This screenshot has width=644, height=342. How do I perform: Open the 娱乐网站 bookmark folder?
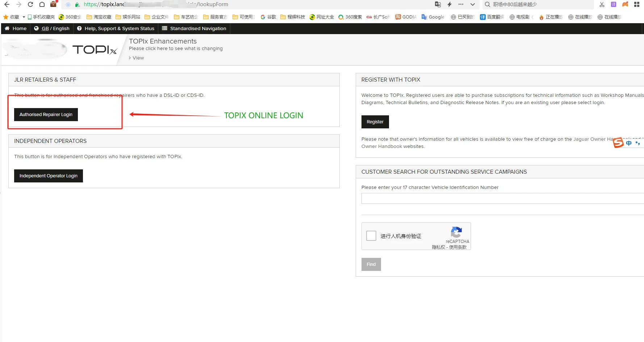coord(128,17)
